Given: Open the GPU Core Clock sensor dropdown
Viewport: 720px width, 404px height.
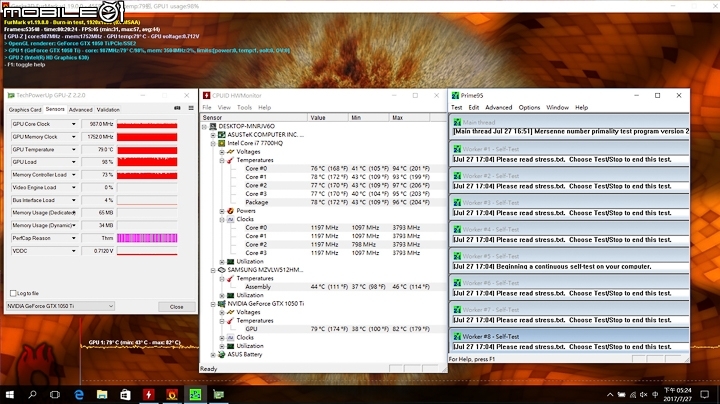Looking at the screenshot, I should coord(73,124).
